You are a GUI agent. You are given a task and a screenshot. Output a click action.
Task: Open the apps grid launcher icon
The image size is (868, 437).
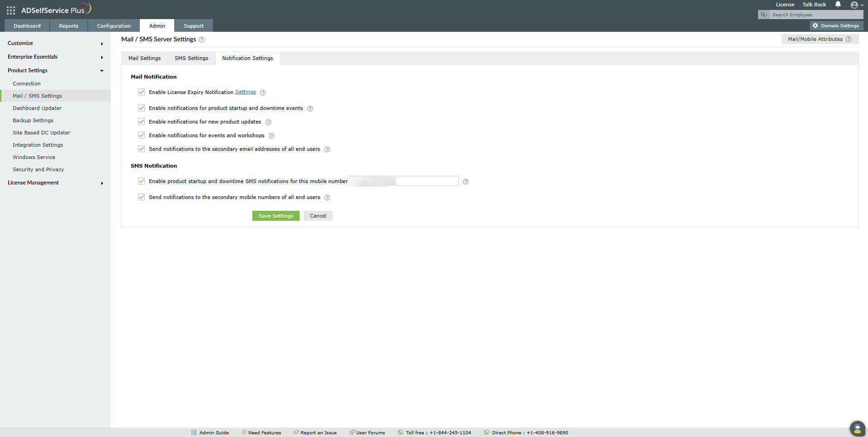pos(10,10)
